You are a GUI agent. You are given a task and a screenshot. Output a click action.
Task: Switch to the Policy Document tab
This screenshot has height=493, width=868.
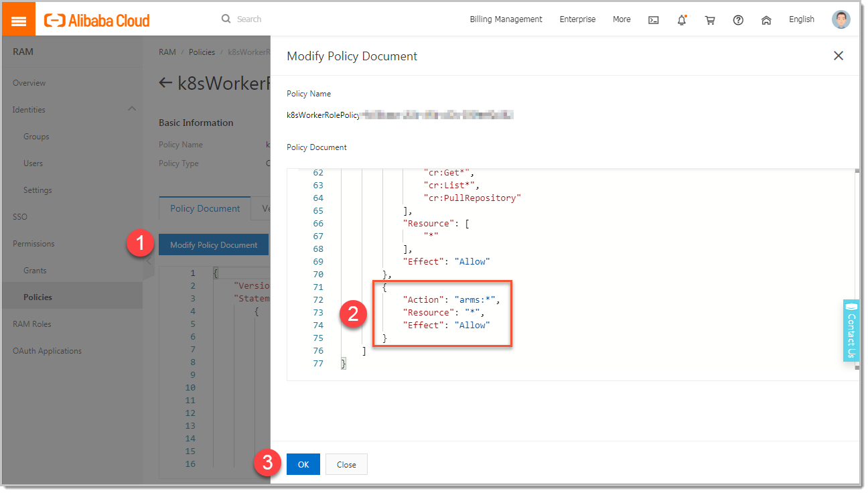point(205,208)
